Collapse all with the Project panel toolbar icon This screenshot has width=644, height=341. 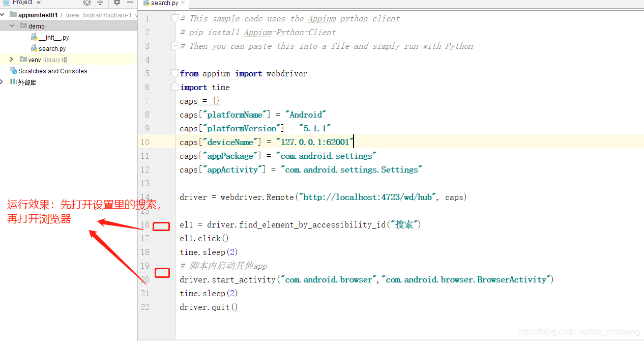pos(100,3)
